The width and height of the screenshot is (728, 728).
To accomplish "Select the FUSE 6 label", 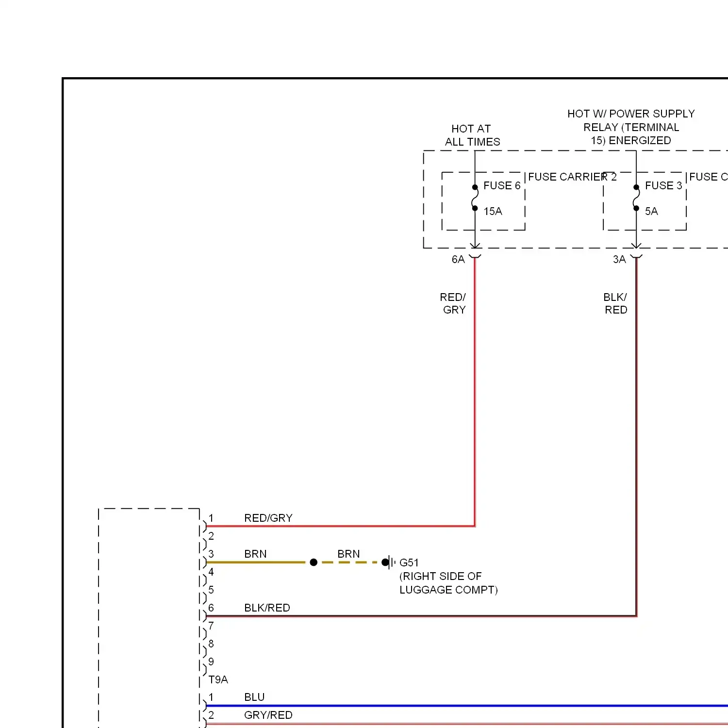I will click(502, 185).
